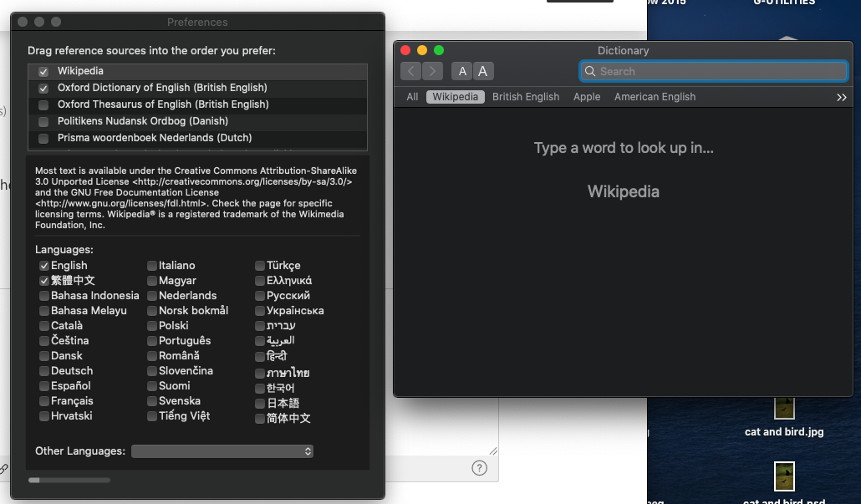
Task: Enable Español language checkbox
Action: 44,386
